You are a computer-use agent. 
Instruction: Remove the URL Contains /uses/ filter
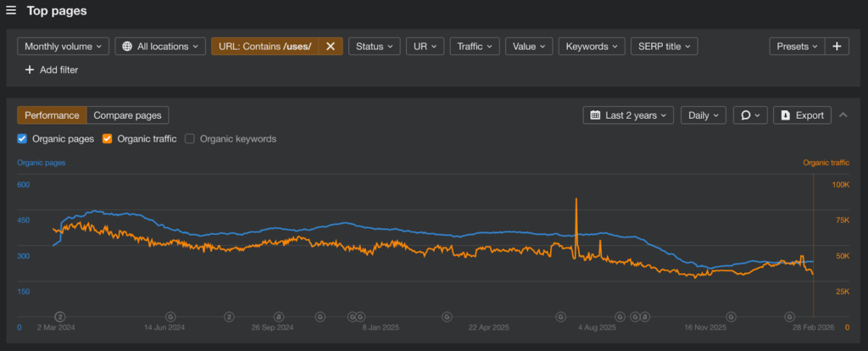pos(331,47)
